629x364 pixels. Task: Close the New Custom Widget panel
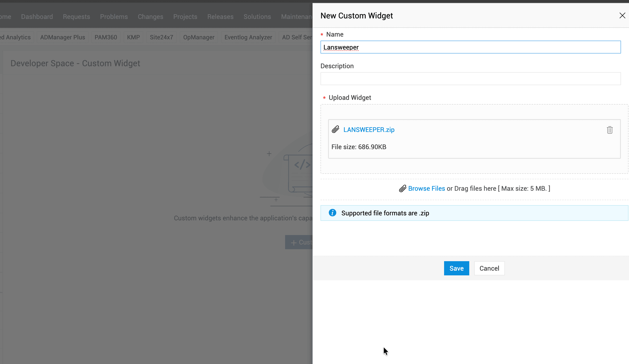[622, 16]
